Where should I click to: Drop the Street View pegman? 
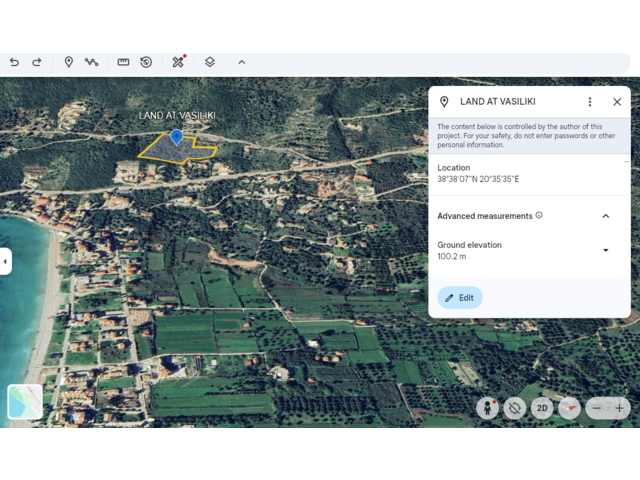coord(488,408)
